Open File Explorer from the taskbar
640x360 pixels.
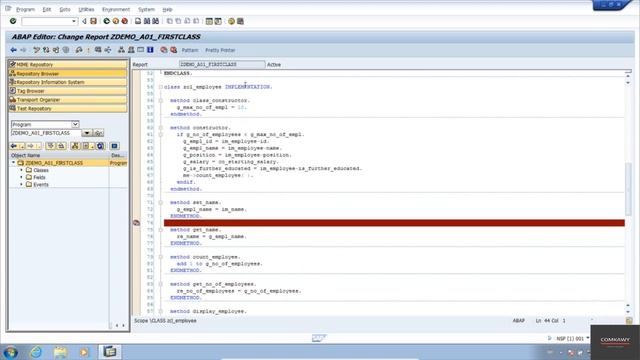(x=60, y=352)
